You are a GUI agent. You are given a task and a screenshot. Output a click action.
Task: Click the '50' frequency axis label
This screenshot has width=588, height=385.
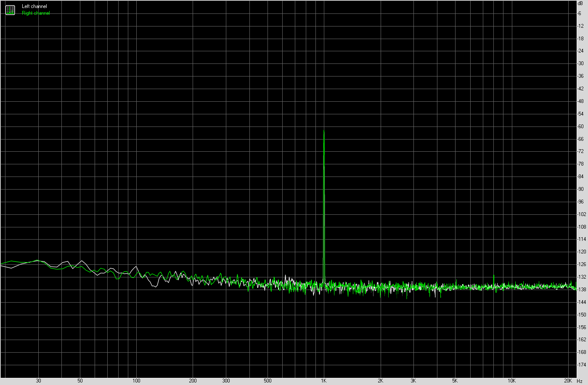tap(80, 381)
